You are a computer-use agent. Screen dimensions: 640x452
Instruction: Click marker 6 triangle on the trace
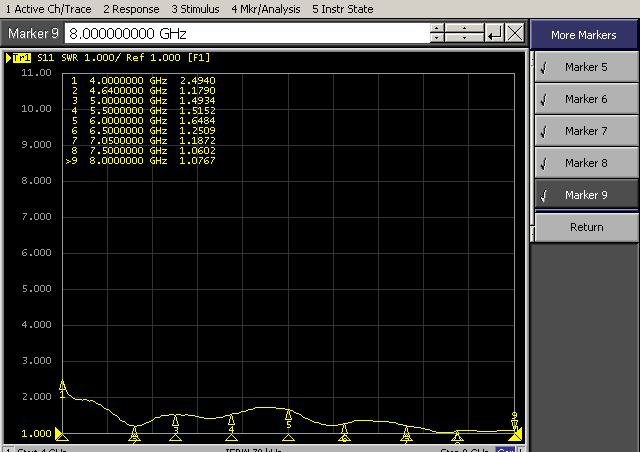[344, 428]
